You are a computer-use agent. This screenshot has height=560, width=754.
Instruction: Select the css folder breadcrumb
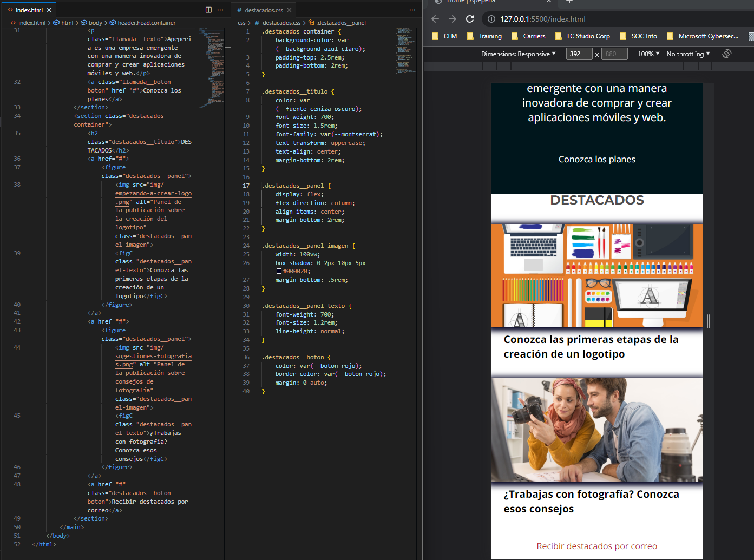coord(241,23)
